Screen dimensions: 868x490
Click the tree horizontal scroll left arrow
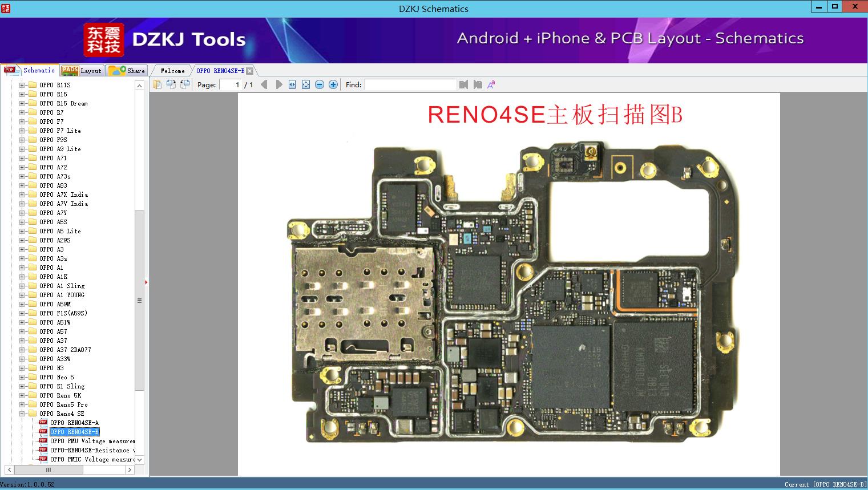pos(9,469)
